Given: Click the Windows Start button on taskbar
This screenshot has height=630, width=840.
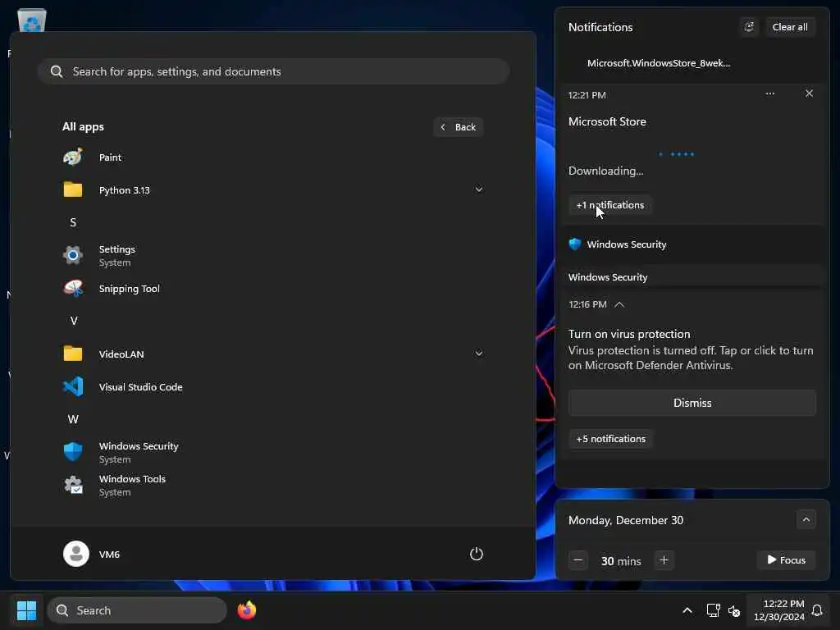Looking at the screenshot, I should pos(26,610).
